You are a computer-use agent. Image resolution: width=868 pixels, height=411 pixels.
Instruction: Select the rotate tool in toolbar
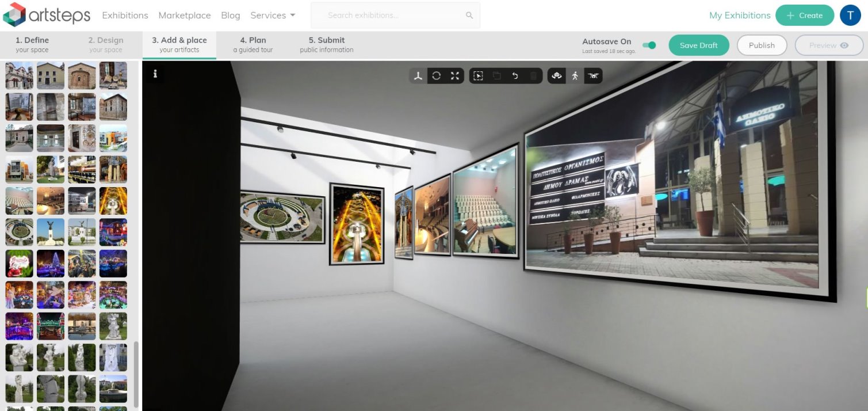click(x=437, y=76)
